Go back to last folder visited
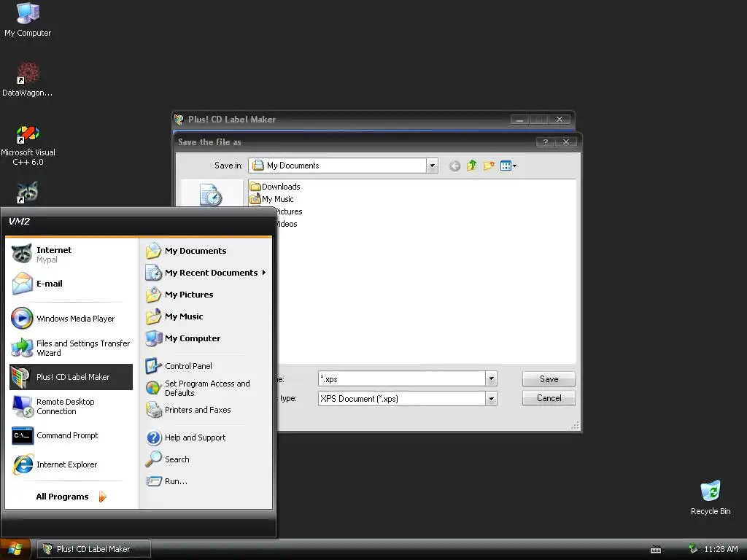 click(454, 166)
